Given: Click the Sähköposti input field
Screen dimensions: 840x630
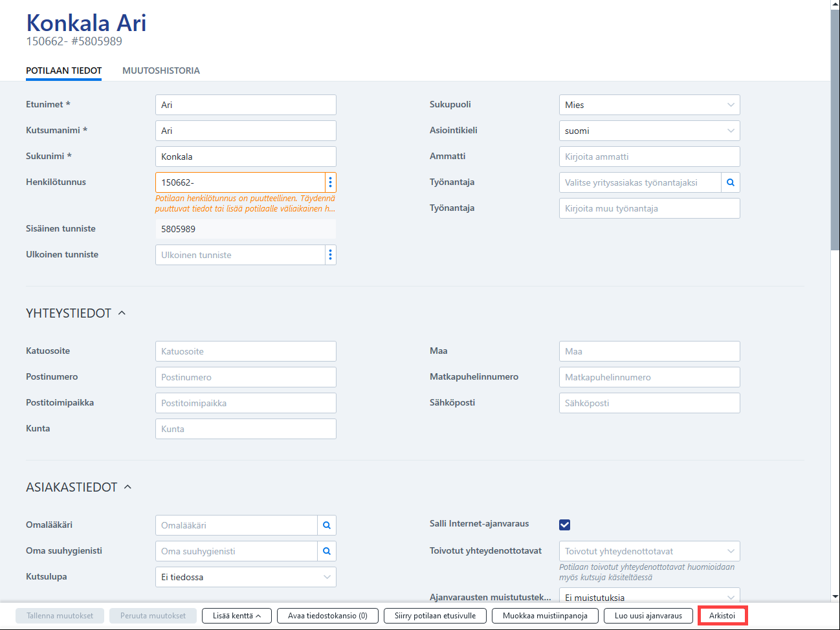Looking at the screenshot, I should (650, 403).
